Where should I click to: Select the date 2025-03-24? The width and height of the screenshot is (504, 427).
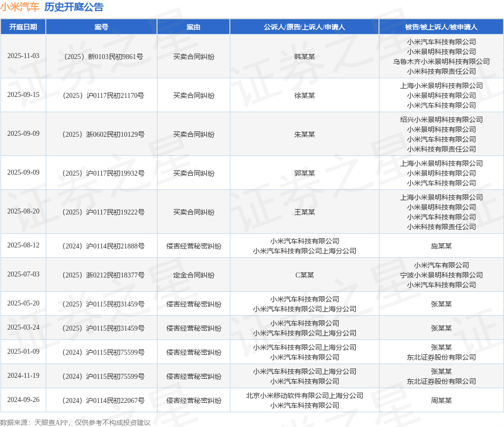coord(24,328)
